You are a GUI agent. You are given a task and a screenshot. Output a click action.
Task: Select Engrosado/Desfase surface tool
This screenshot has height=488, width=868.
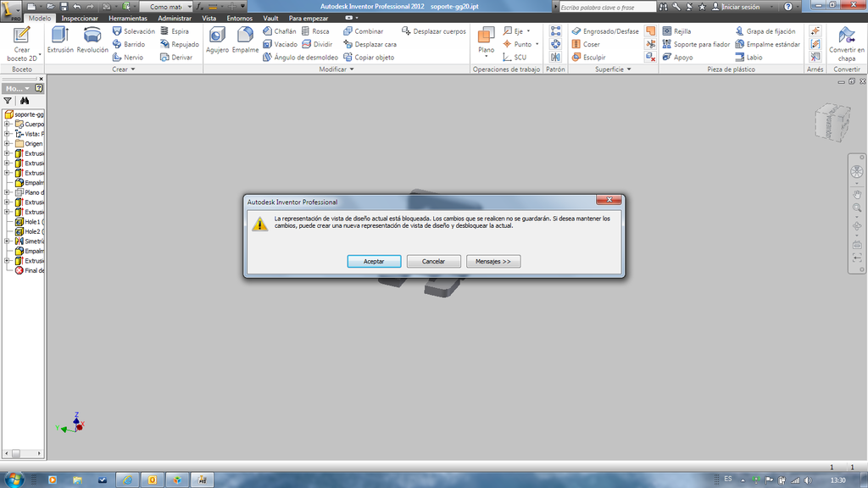click(605, 31)
